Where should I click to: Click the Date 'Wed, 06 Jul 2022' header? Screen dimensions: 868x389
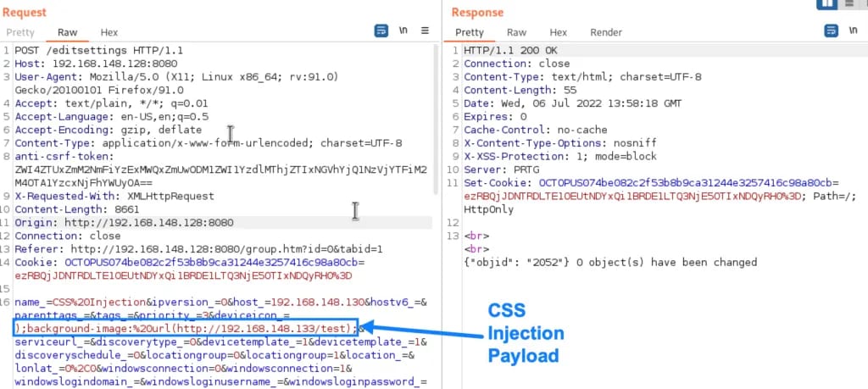coord(573,103)
